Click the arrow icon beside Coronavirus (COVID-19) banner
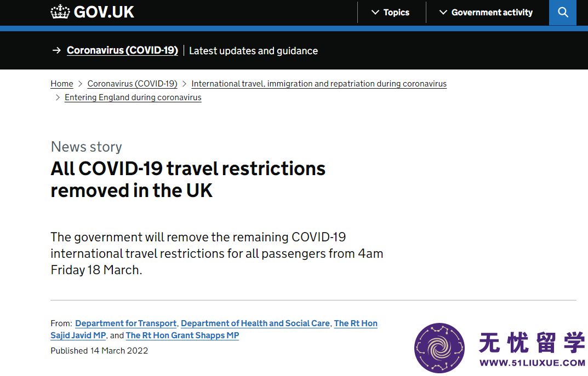 click(x=56, y=50)
